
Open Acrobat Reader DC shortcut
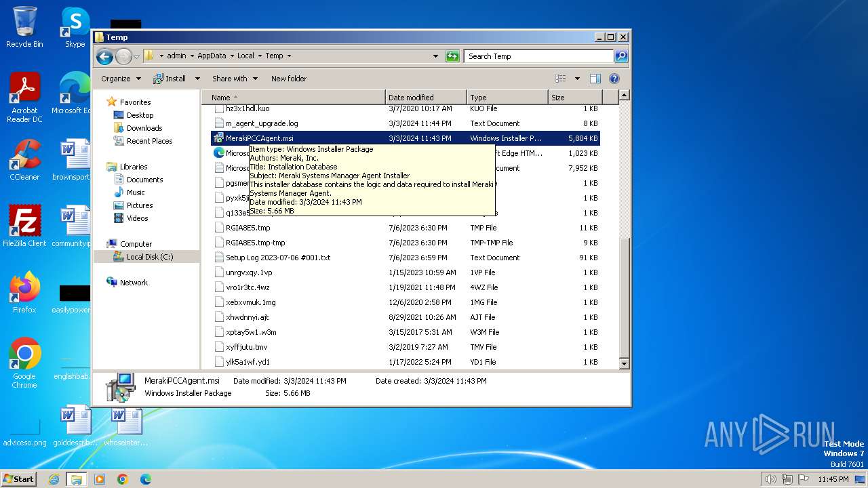click(x=24, y=98)
